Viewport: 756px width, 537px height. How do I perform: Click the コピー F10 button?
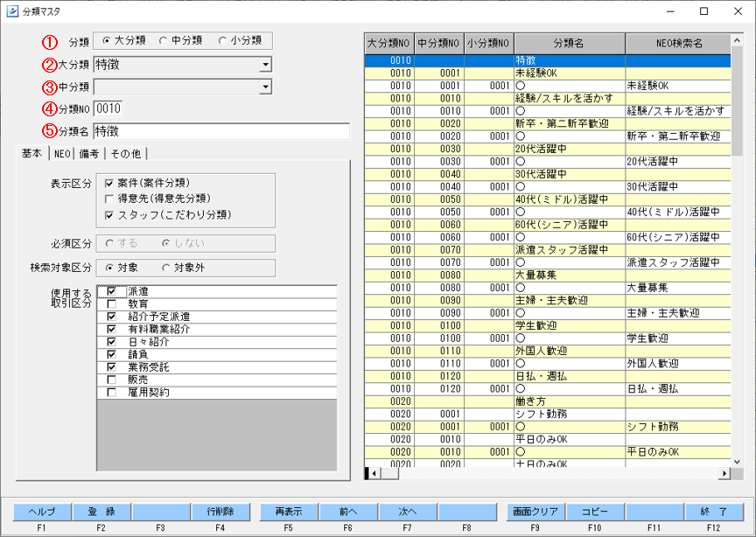pos(595,512)
